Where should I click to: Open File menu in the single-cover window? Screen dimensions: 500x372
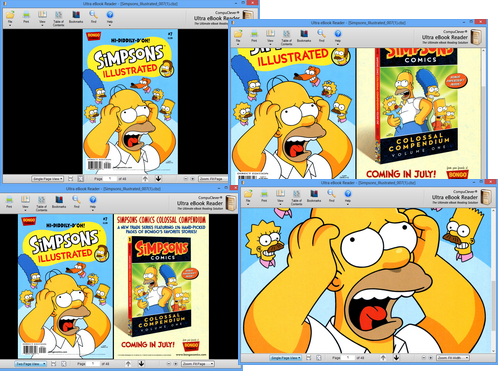pyautogui.click(x=10, y=17)
